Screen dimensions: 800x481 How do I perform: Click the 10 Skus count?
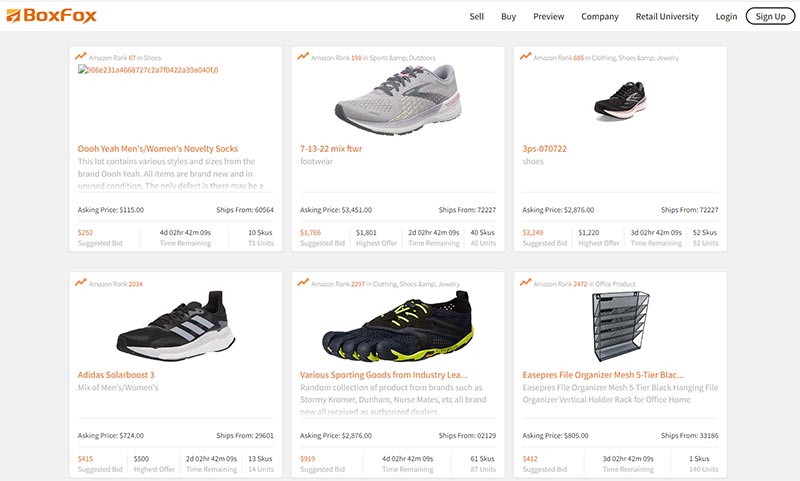(x=260, y=232)
